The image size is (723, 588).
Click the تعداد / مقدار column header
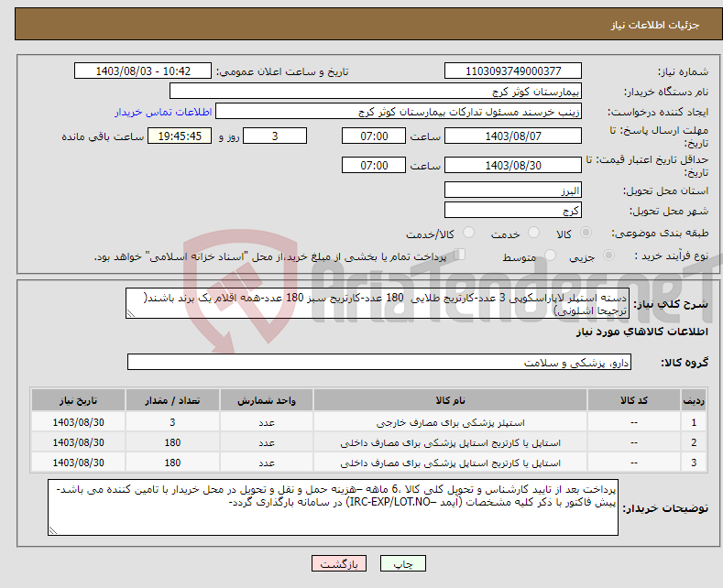click(x=172, y=400)
